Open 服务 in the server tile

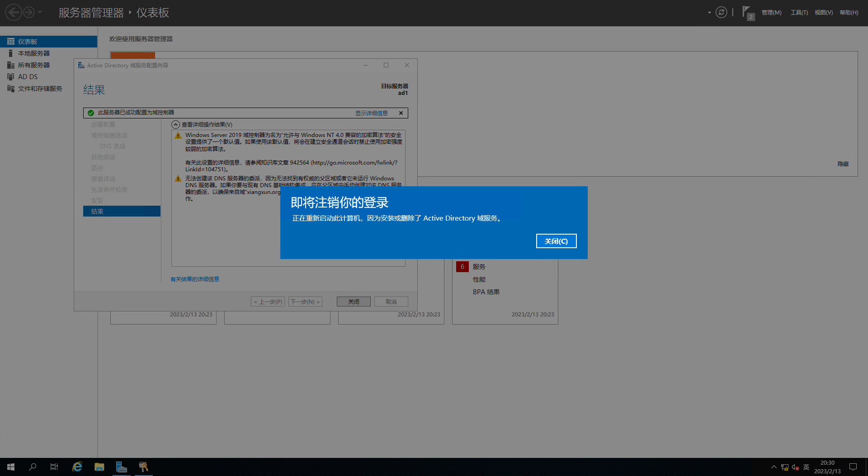point(479,267)
